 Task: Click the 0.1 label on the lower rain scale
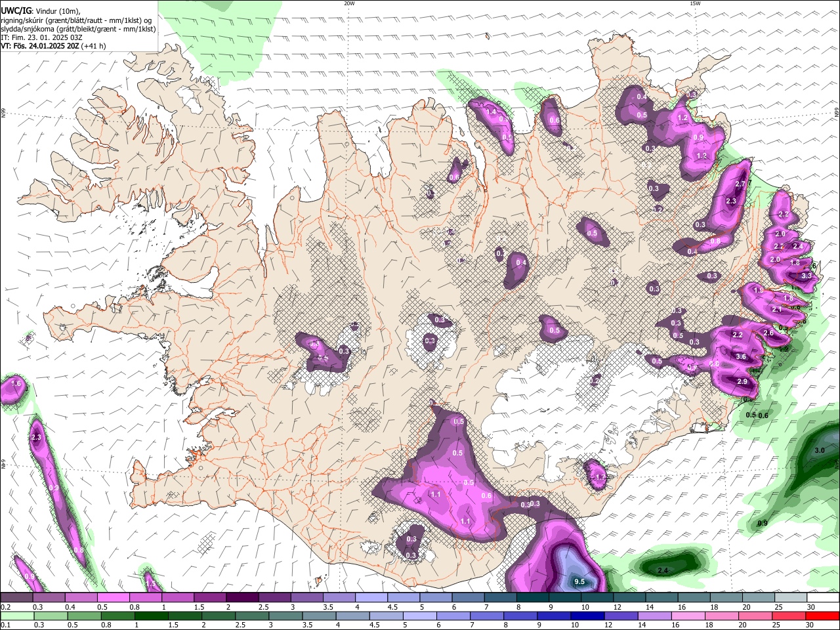[5, 625]
